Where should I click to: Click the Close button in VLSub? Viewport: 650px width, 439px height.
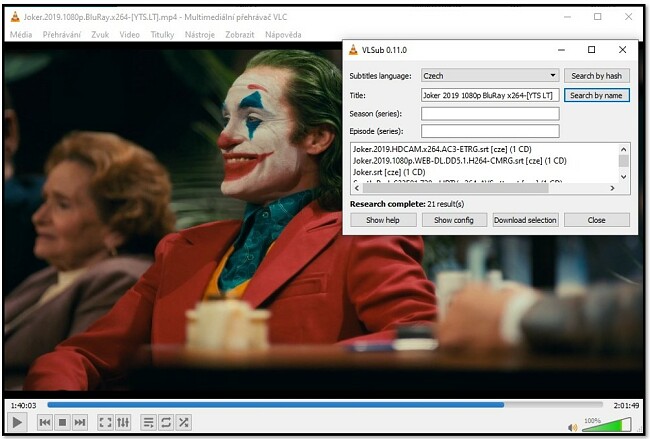pyautogui.click(x=597, y=220)
